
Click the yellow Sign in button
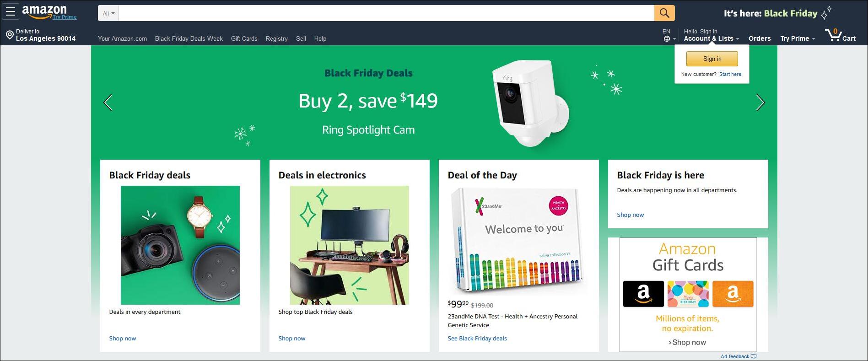tap(712, 59)
